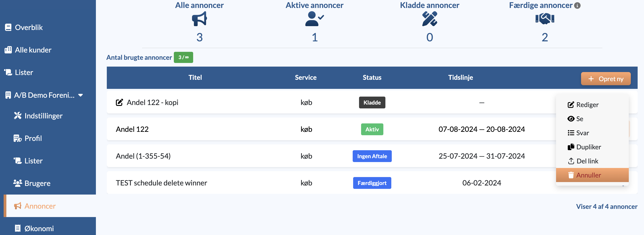Choose Del link from the context menu

click(592, 161)
